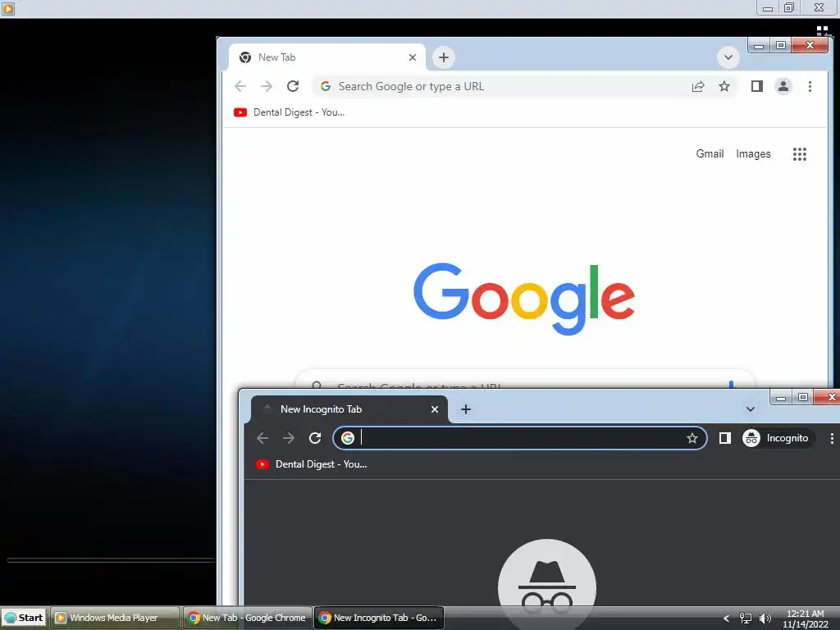Image resolution: width=840 pixels, height=630 pixels.
Task: Open side panel in New Tab window
Action: (756, 86)
